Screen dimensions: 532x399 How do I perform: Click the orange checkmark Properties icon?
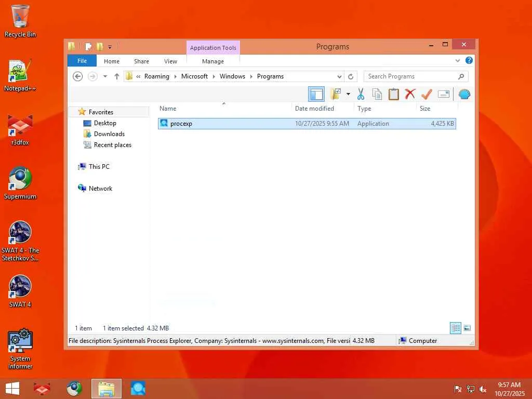pyautogui.click(x=427, y=94)
